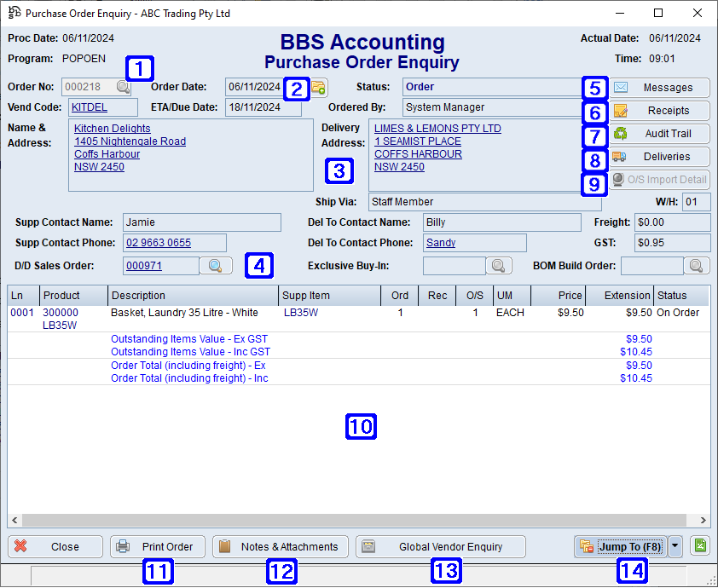Open Deliveries for this purchase order

pos(659,157)
